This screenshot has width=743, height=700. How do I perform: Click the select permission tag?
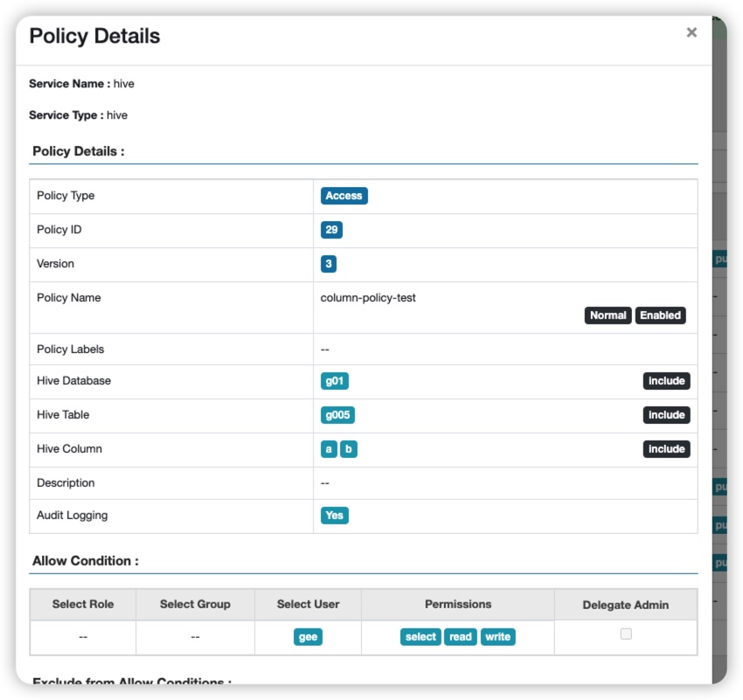[x=420, y=637]
